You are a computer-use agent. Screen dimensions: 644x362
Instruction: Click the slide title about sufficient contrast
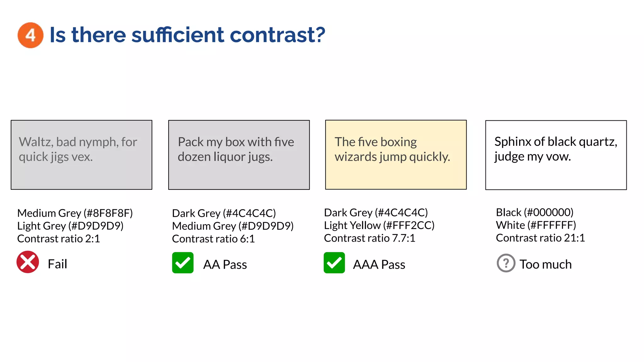187,35
